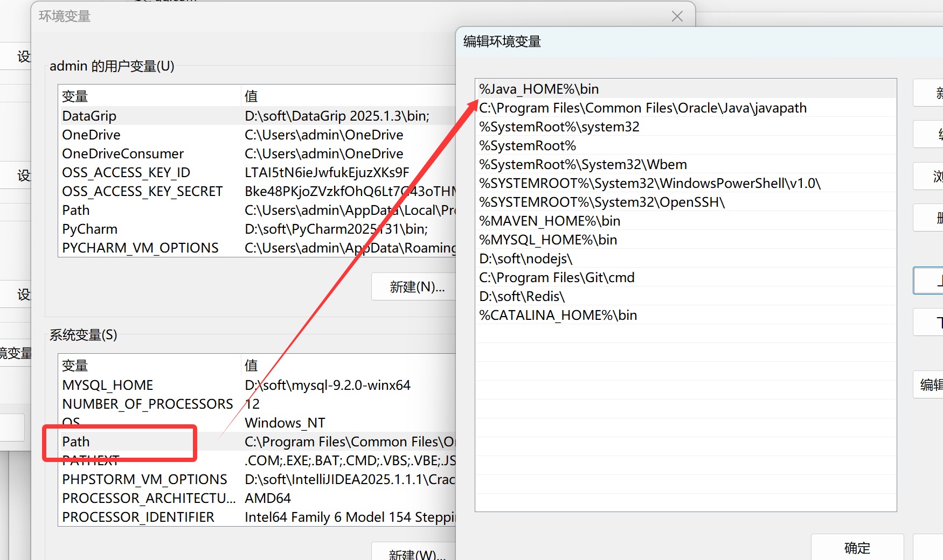Choose the C:\Program Files\Git\cmd entry
Viewport: 943px width, 560px height.
click(x=557, y=278)
